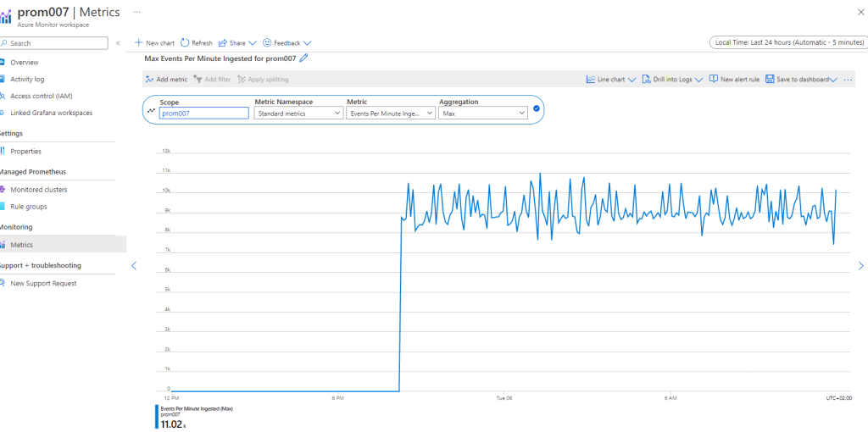
Task: Open the more options ellipsis on chart toolbar
Action: click(848, 79)
